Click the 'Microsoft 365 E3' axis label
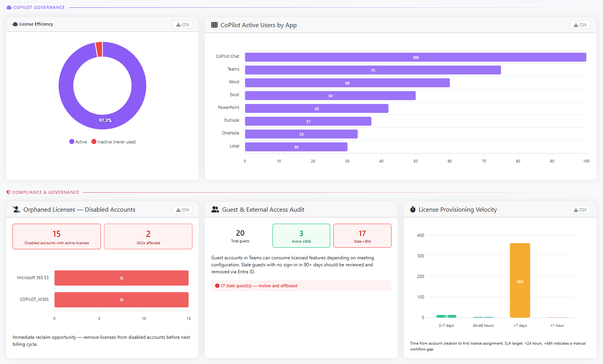 tap(33, 278)
